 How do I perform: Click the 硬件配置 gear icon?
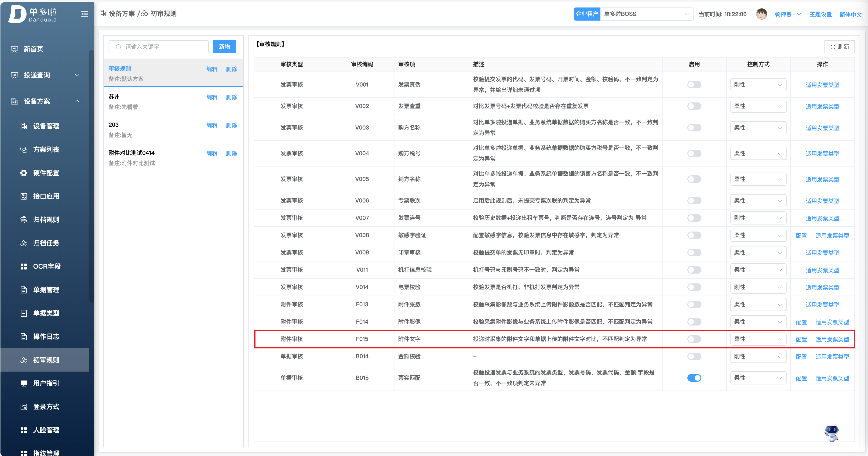coord(24,173)
